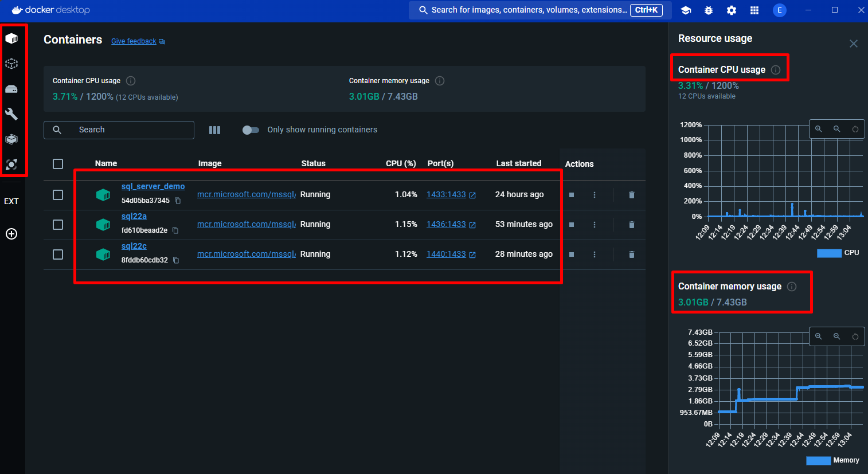
Task: Open the Learning center graduation cap icon
Action: click(x=686, y=10)
